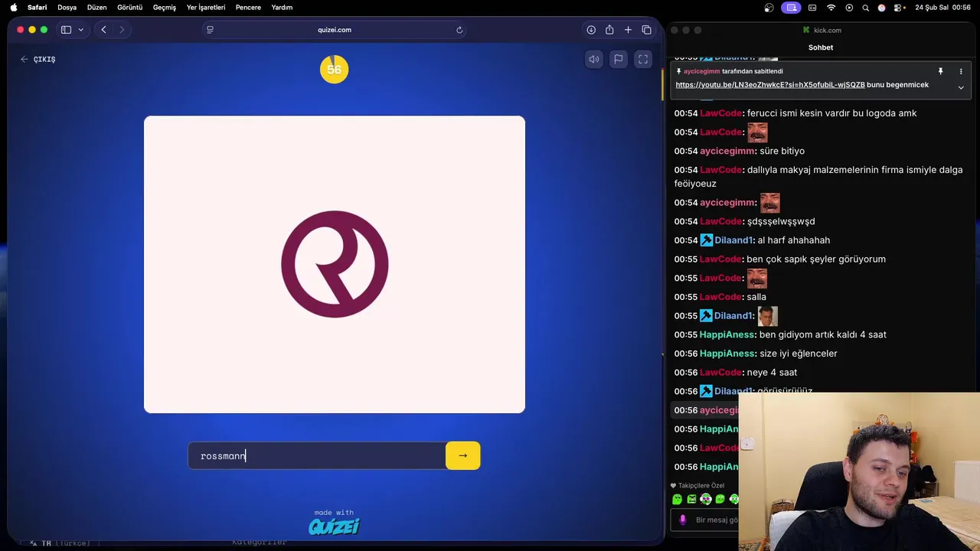Image resolution: width=980 pixels, height=551 pixels.
Task: Click HappiAness on 'ben gidiyom' message
Action: [727, 334]
